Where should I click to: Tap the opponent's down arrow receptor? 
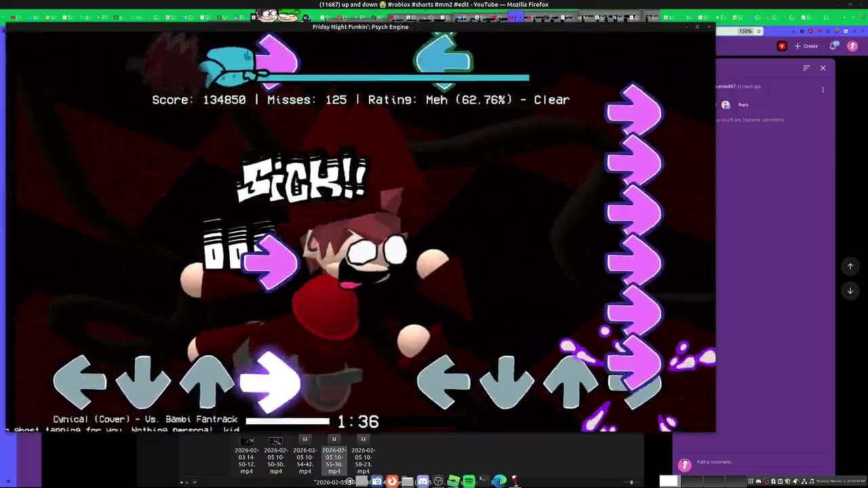(x=143, y=383)
